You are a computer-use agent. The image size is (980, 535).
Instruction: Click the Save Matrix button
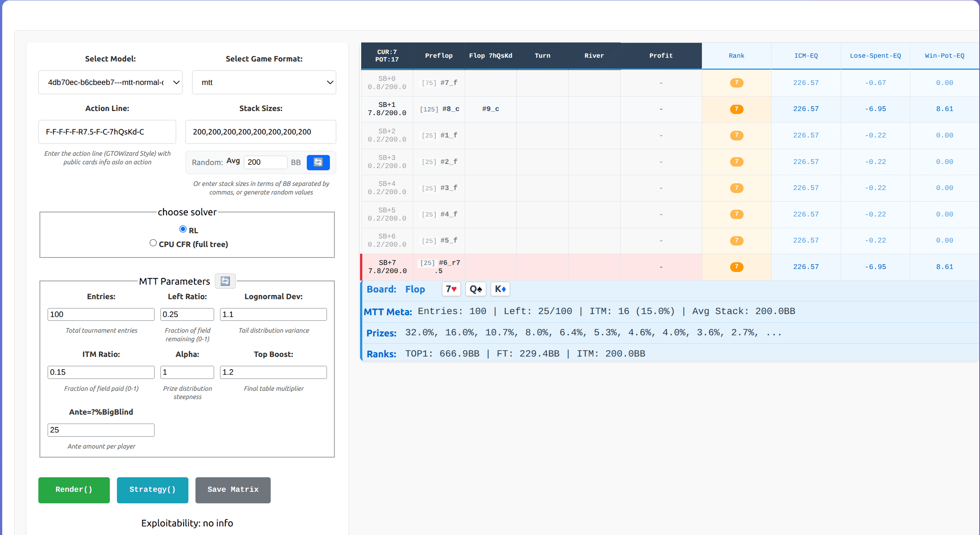(233, 490)
